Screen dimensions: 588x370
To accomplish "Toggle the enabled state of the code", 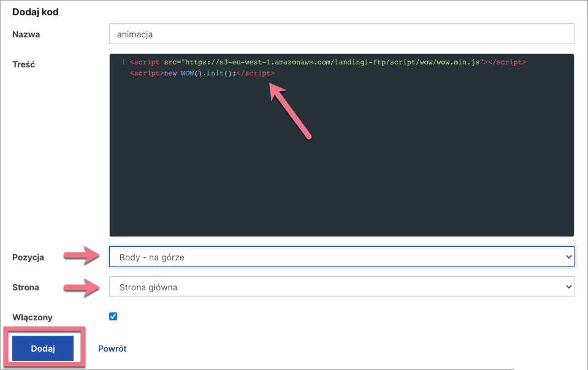I will coord(113,317).
